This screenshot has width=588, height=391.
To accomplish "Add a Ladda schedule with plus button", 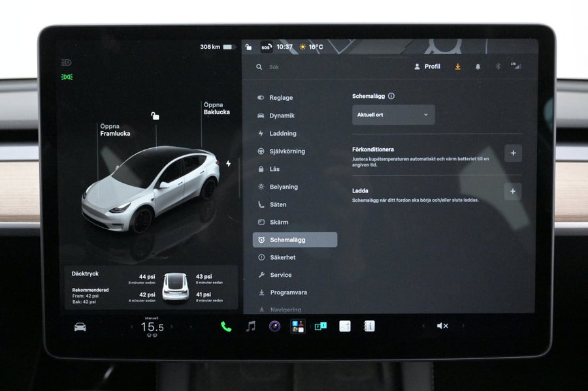I will click(x=513, y=191).
